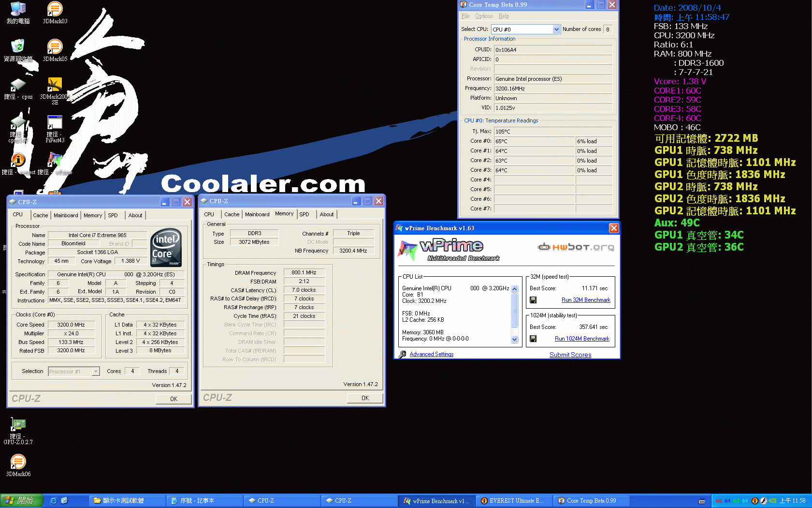Image resolution: width=812 pixels, height=508 pixels.
Task: Switch to Memory tab in left CPU-Z window
Action: (93, 215)
